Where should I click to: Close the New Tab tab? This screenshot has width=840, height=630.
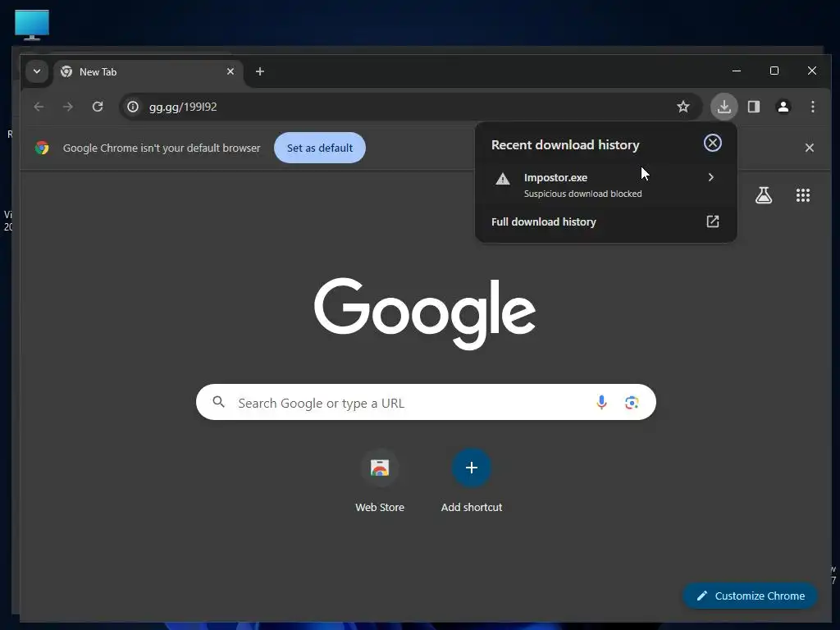tap(231, 71)
